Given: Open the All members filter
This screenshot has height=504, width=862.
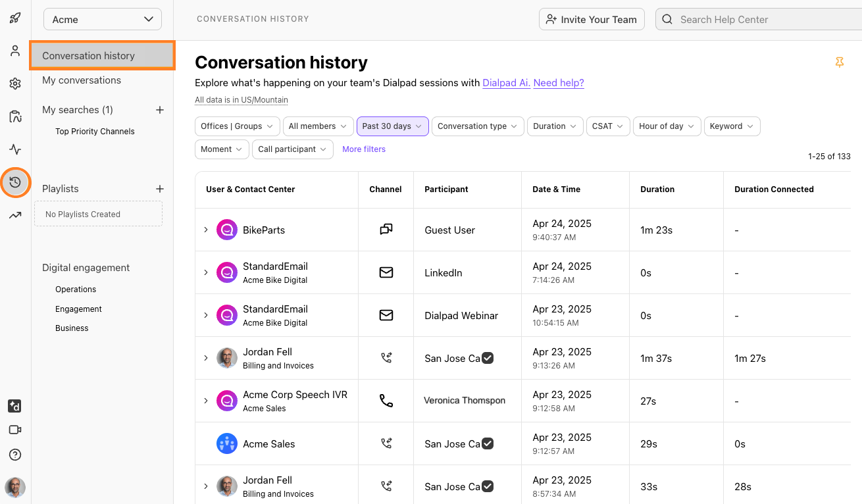Looking at the screenshot, I should tap(318, 126).
